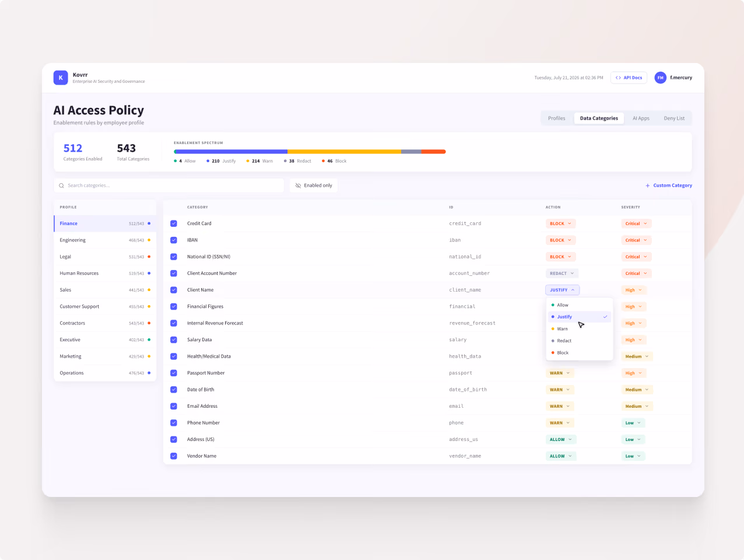Choose Block in the action menu
744x560 pixels.
(x=580, y=353)
